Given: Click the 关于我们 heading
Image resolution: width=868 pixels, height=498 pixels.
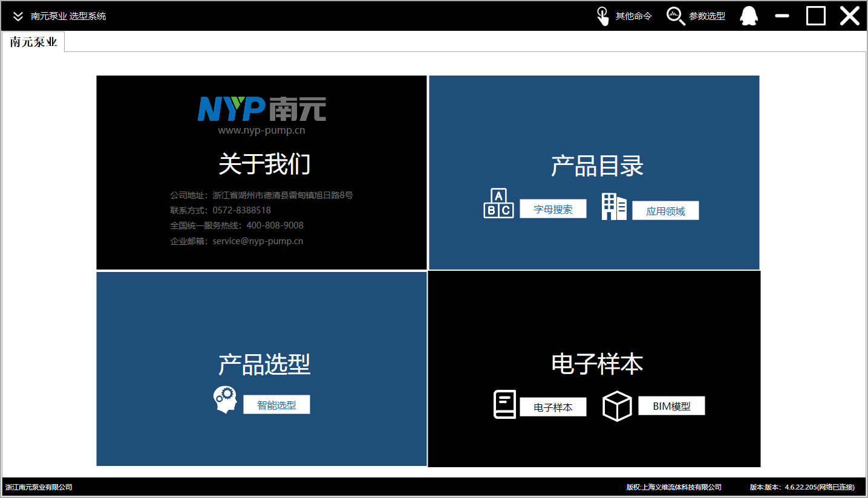Looking at the screenshot, I should [264, 164].
